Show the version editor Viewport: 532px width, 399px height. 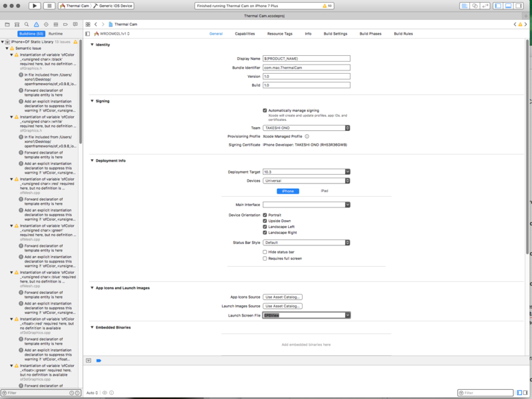coord(485,6)
